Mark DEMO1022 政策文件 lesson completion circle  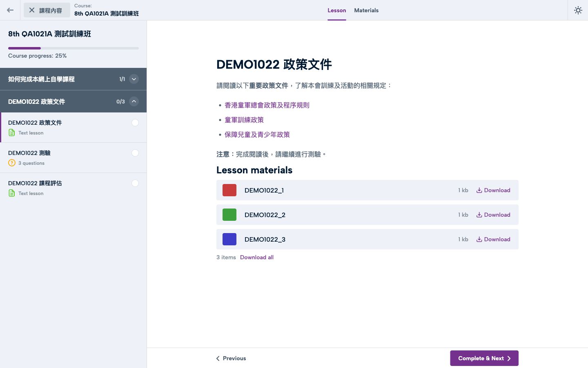[x=135, y=123]
